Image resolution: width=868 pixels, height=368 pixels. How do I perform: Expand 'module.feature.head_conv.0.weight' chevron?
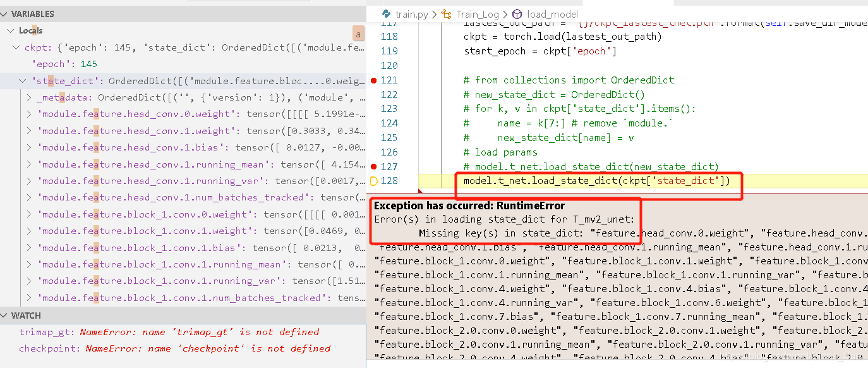pyautogui.click(x=29, y=114)
